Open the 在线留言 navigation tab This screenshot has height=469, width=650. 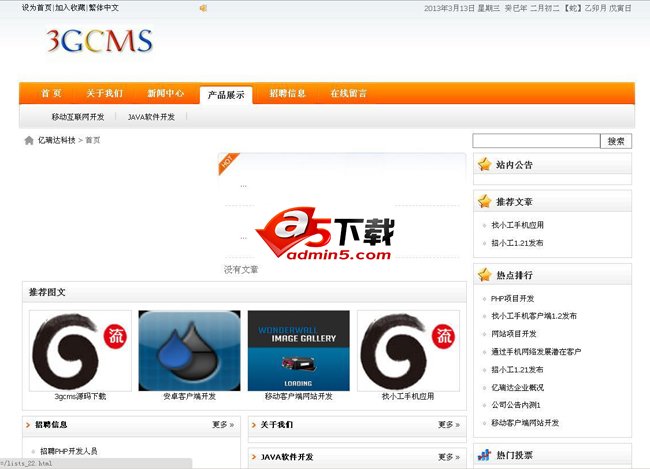coord(349,93)
